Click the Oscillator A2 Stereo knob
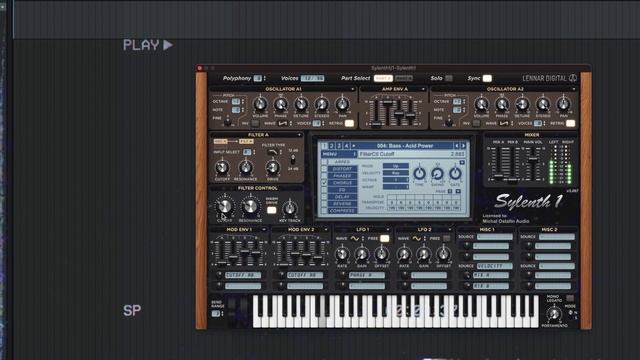This screenshot has height=360, width=640. point(543,104)
